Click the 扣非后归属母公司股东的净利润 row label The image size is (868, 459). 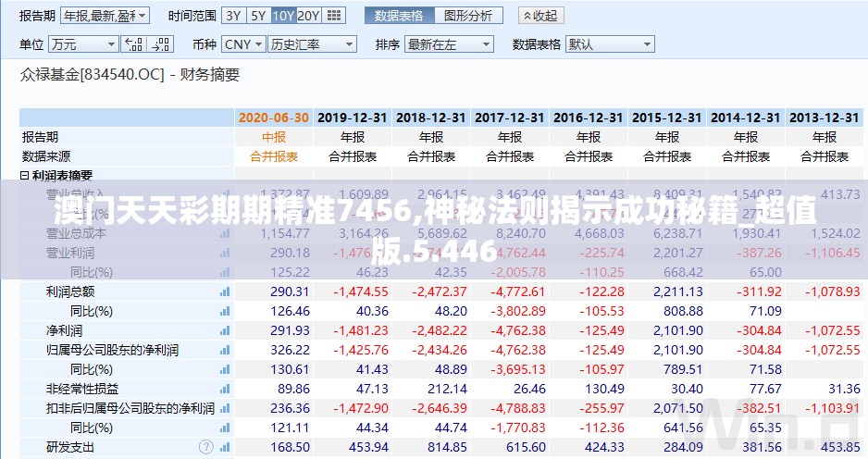pos(130,408)
